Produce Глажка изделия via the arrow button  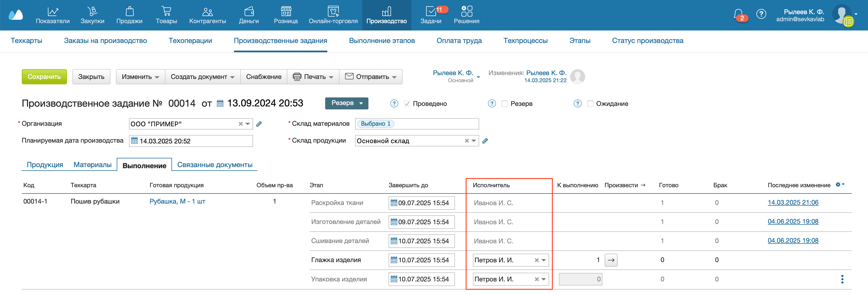click(611, 260)
